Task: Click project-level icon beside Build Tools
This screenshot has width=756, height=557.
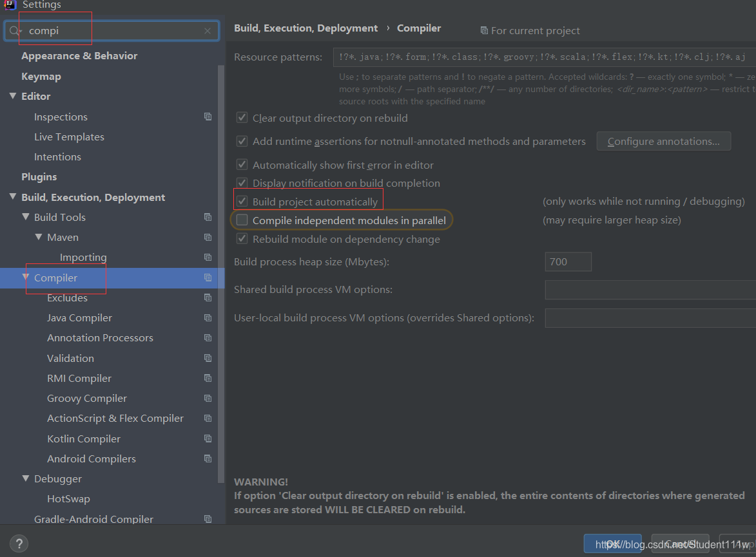Action: 208,217
